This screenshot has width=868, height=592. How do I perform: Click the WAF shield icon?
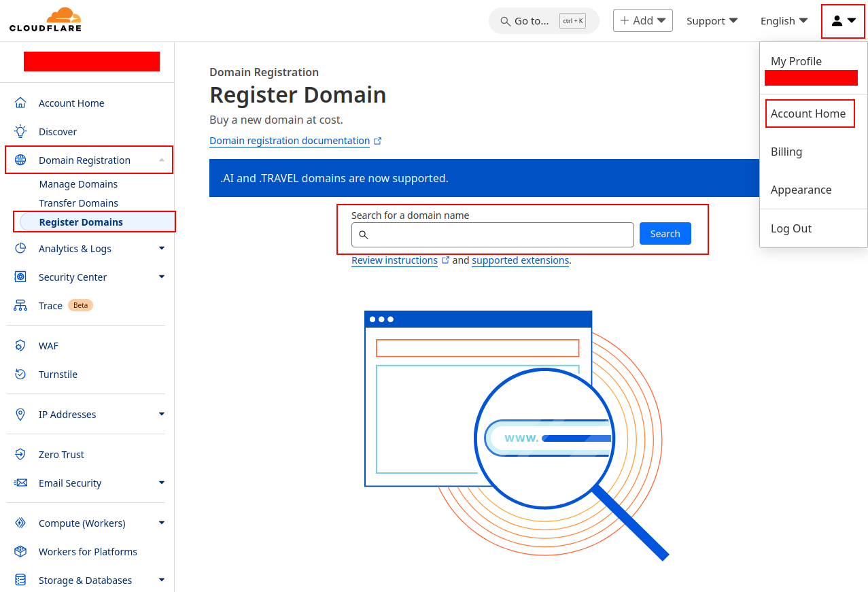coord(20,346)
